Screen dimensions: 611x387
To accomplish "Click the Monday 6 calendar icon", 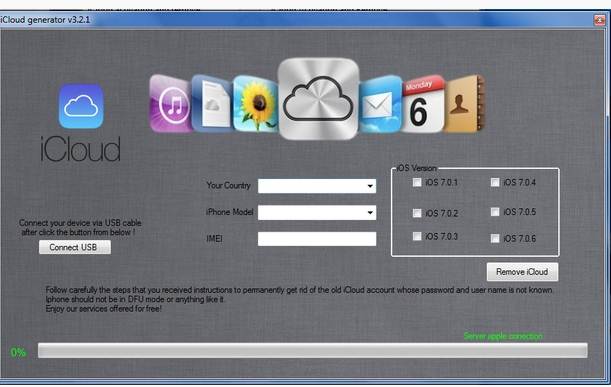I will 423,104.
